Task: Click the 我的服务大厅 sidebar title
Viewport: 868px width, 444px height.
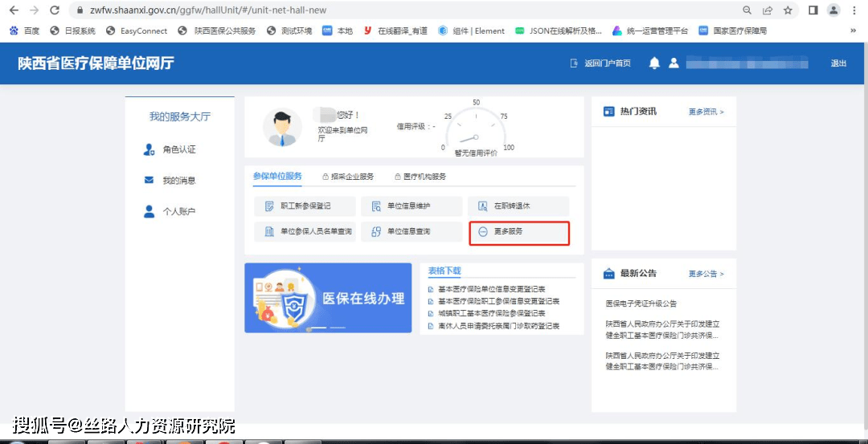Action: 180,116
